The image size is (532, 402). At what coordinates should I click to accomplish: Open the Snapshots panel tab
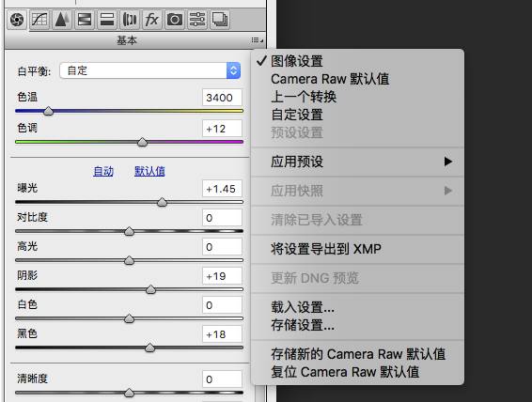coord(220,20)
